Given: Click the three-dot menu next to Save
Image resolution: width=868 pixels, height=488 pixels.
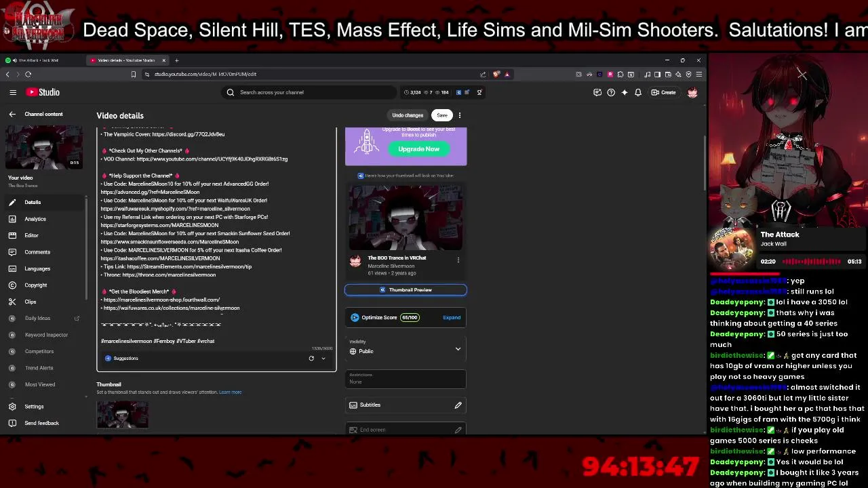Looking at the screenshot, I should (x=460, y=115).
